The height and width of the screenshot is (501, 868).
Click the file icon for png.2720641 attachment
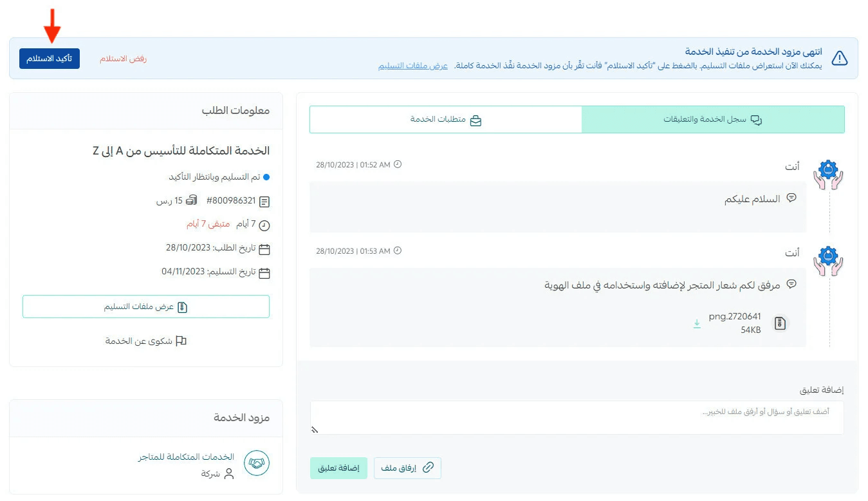pyautogui.click(x=780, y=323)
